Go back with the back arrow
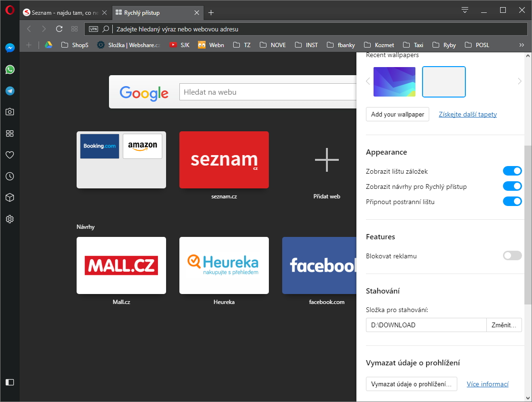The image size is (532, 402). point(29,29)
